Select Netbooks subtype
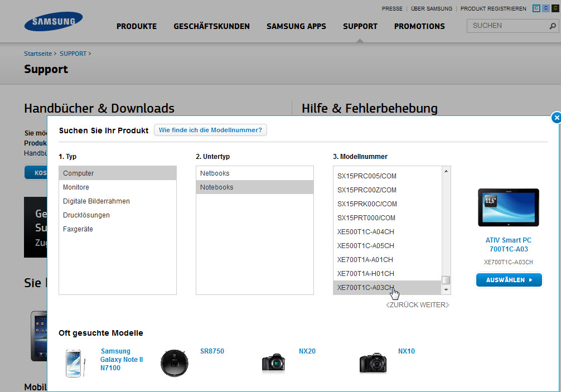The width and height of the screenshot is (561, 392). pyautogui.click(x=255, y=173)
